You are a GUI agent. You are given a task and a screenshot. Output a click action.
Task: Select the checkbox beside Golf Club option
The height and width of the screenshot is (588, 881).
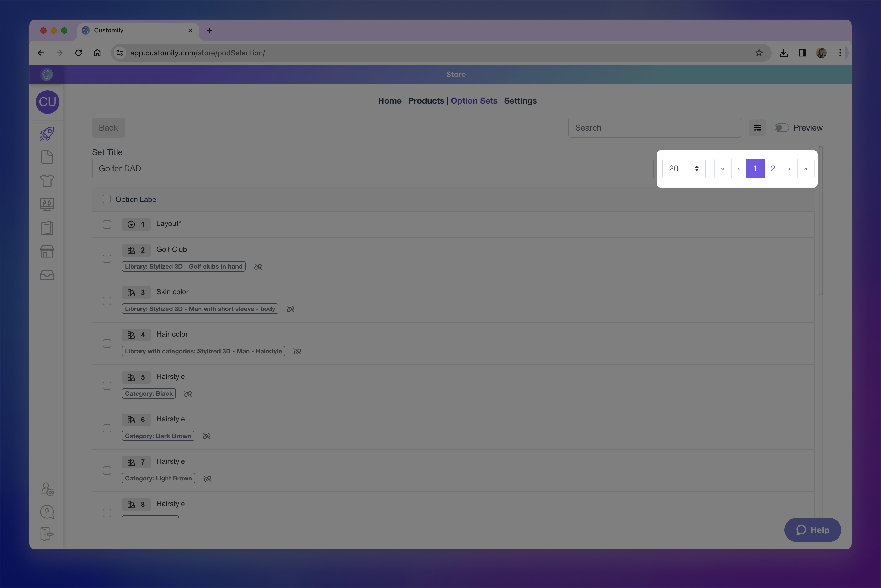point(107,259)
